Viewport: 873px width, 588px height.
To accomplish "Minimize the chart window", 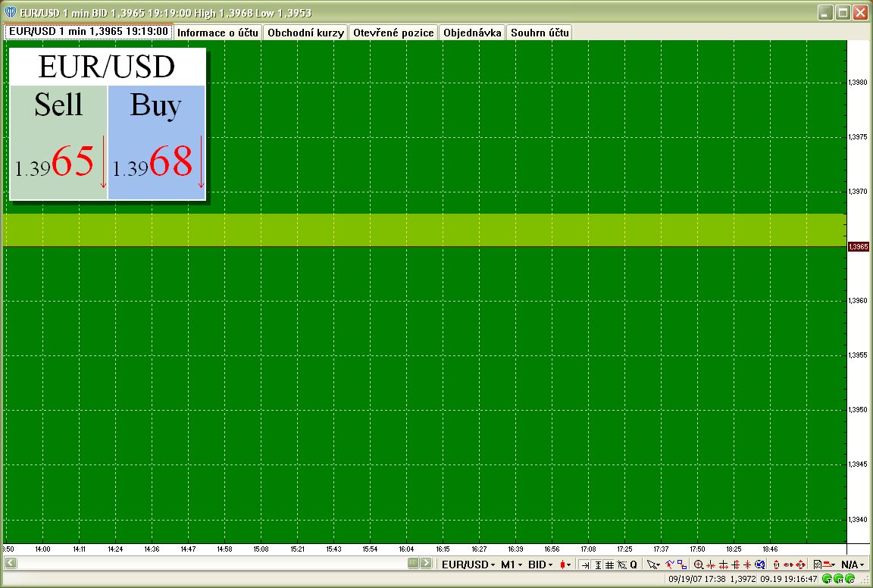I will pyautogui.click(x=826, y=12).
